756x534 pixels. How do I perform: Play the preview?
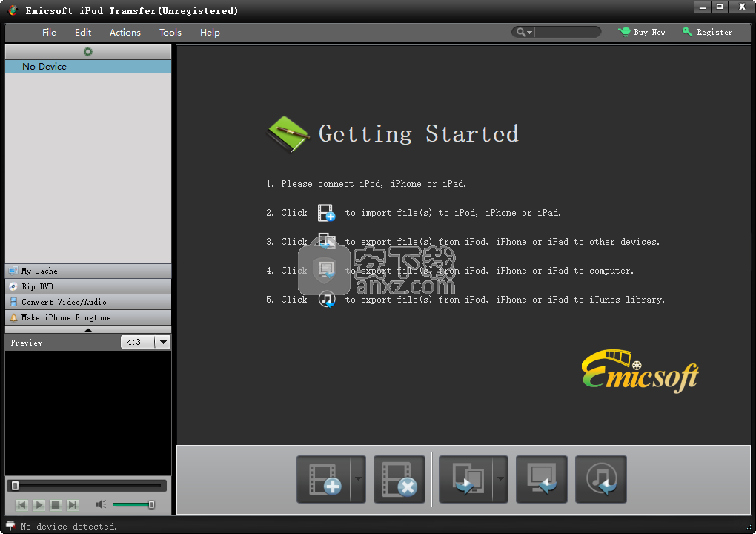[39, 505]
